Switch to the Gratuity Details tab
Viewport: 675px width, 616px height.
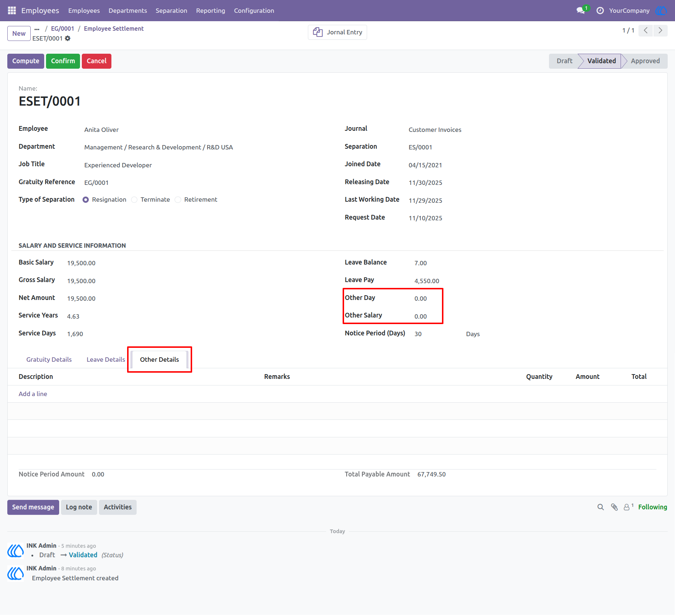point(49,360)
